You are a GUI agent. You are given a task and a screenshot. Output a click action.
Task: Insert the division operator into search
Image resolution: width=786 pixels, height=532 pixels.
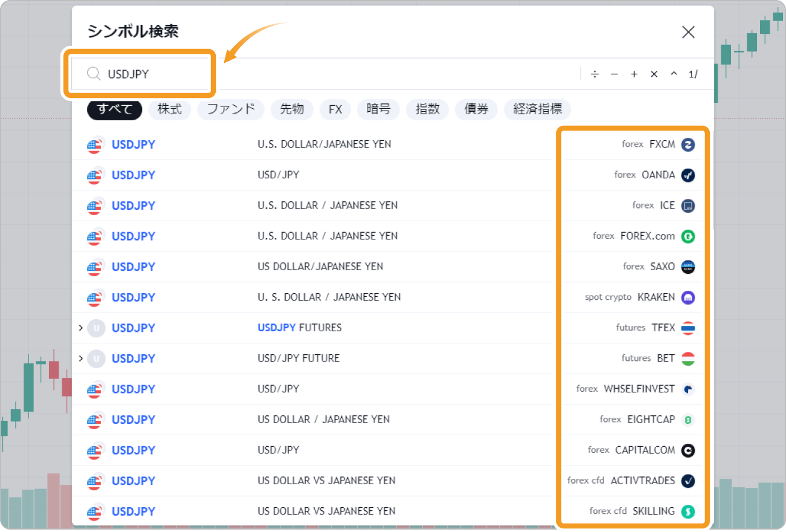point(595,74)
